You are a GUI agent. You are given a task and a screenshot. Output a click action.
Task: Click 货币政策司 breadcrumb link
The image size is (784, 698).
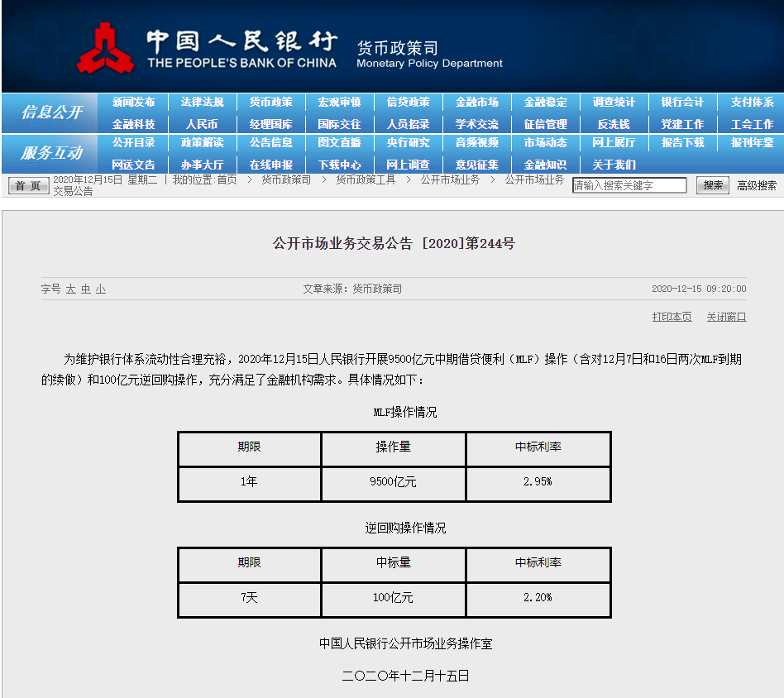tap(286, 180)
